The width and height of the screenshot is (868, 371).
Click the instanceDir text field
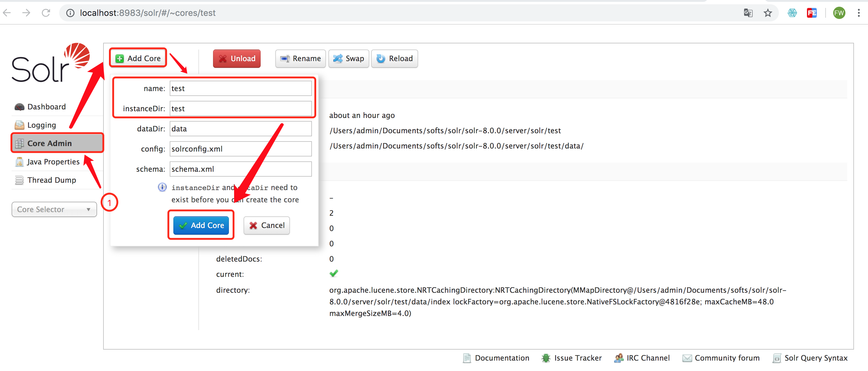(240, 108)
